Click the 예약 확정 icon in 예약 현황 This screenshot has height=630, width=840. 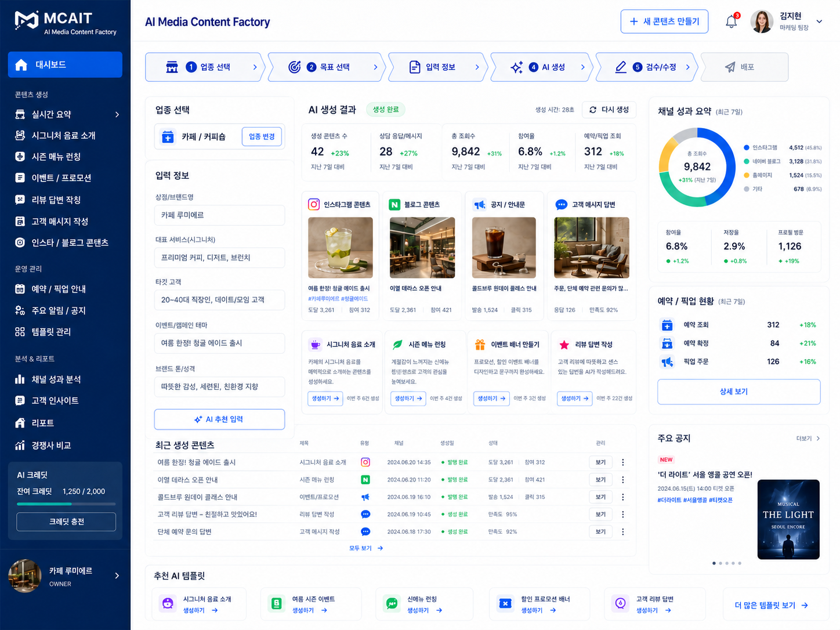667,343
